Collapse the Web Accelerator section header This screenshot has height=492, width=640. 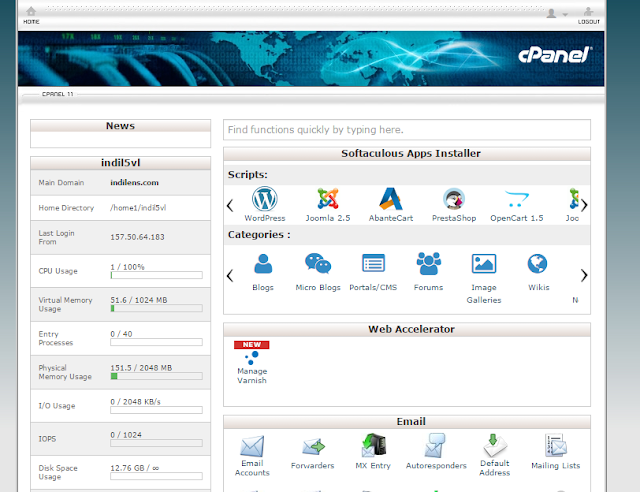pyautogui.click(x=407, y=329)
